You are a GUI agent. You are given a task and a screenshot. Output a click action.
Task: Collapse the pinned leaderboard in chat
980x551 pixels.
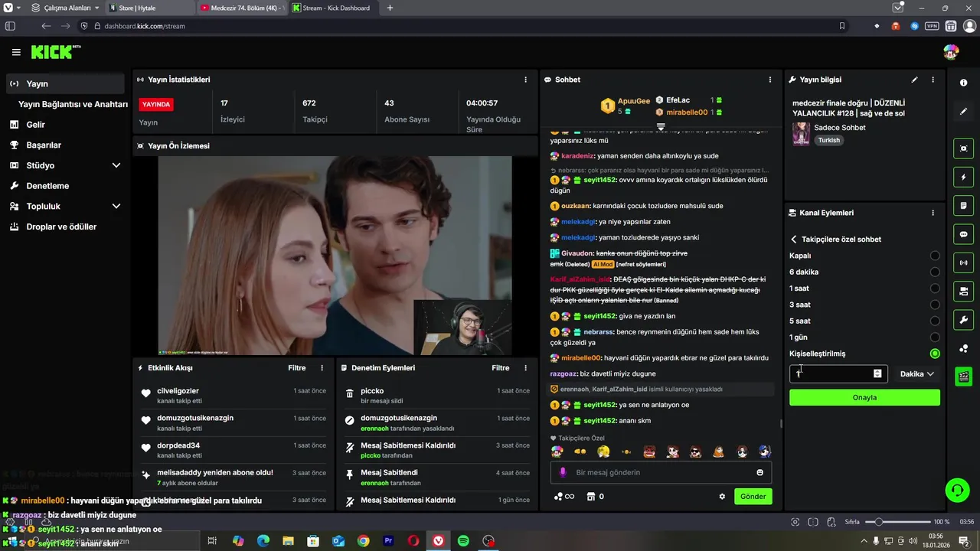(x=661, y=126)
